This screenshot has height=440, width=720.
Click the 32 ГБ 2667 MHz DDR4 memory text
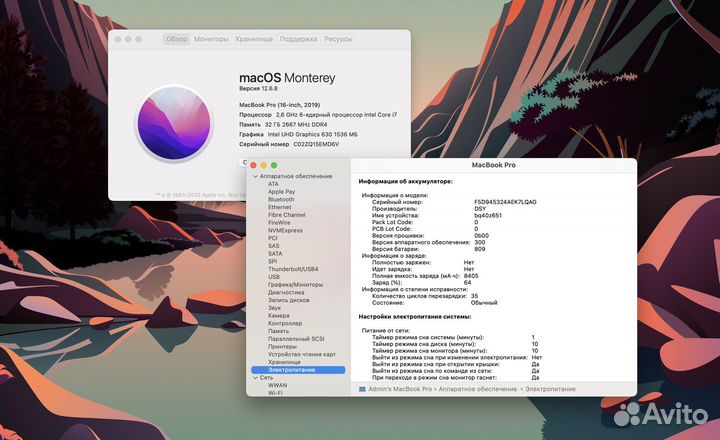(296, 124)
